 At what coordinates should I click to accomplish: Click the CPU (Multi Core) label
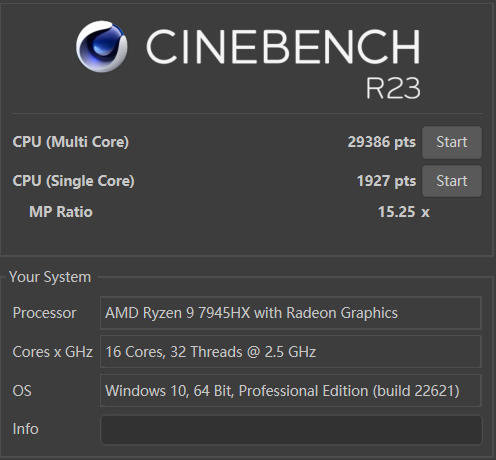click(x=71, y=142)
